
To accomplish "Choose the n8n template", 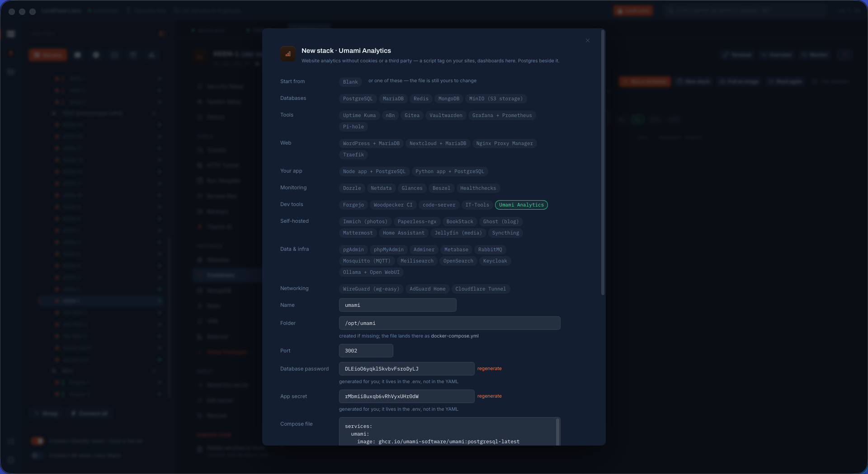I will pos(390,115).
